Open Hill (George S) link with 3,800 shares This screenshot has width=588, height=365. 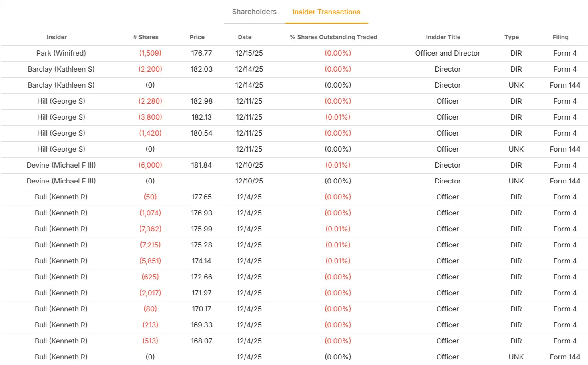[61, 117]
